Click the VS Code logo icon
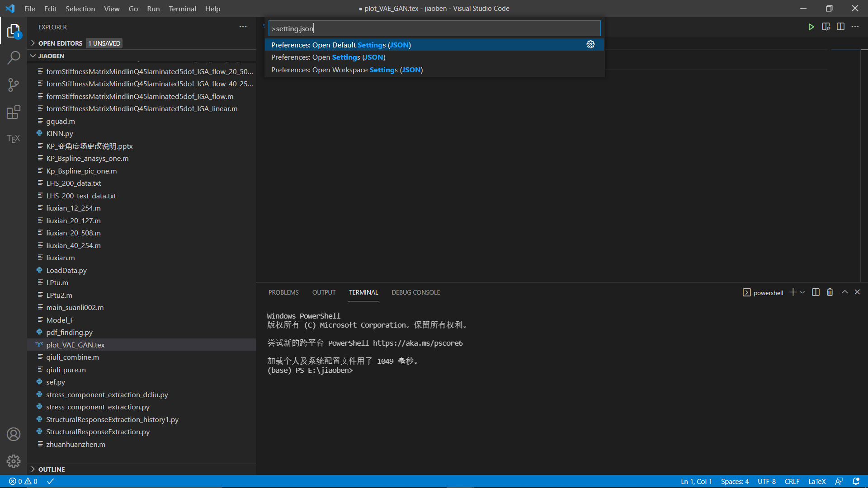 tap(10, 9)
